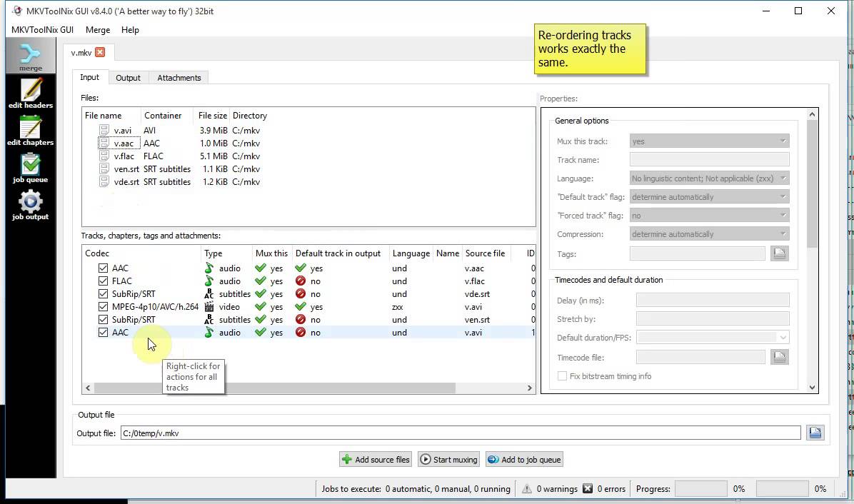The width and height of the screenshot is (854, 504).
Task: Open the edit chapters tool
Action: 31,131
